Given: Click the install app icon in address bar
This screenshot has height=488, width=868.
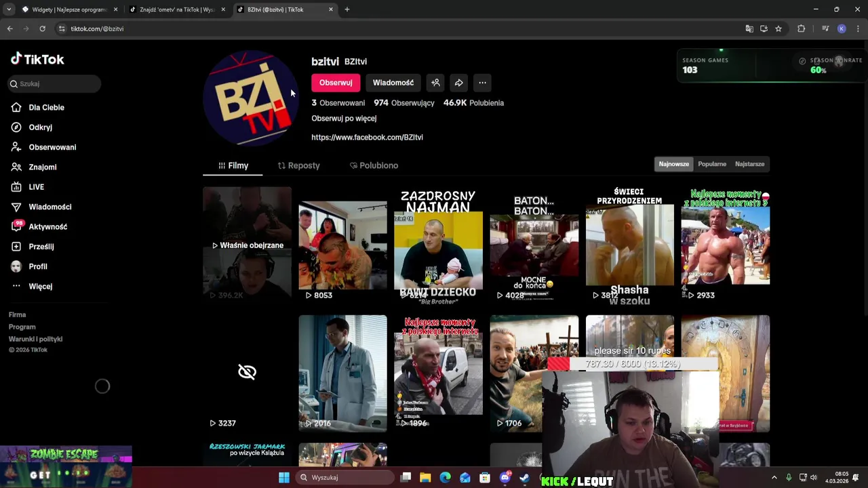Looking at the screenshot, I should coord(764,28).
